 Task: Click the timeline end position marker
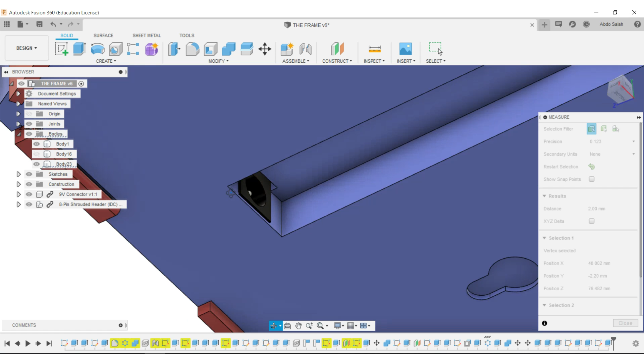[613, 343]
